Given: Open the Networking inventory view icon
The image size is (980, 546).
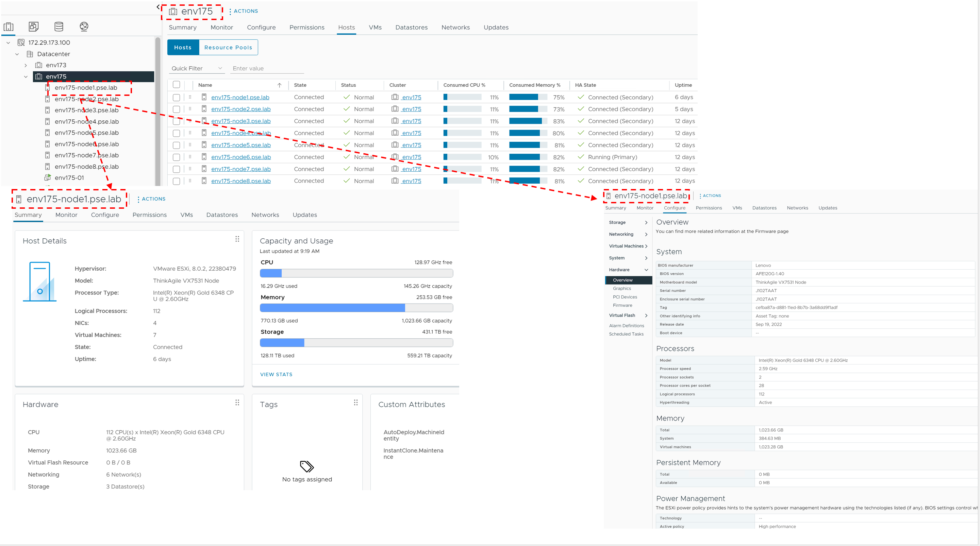Looking at the screenshot, I should [84, 27].
